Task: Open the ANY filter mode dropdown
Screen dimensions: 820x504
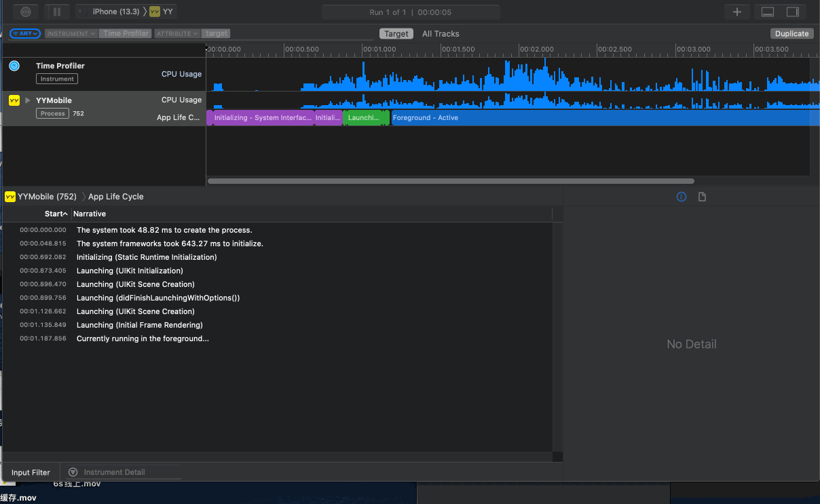Action: pos(25,33)
